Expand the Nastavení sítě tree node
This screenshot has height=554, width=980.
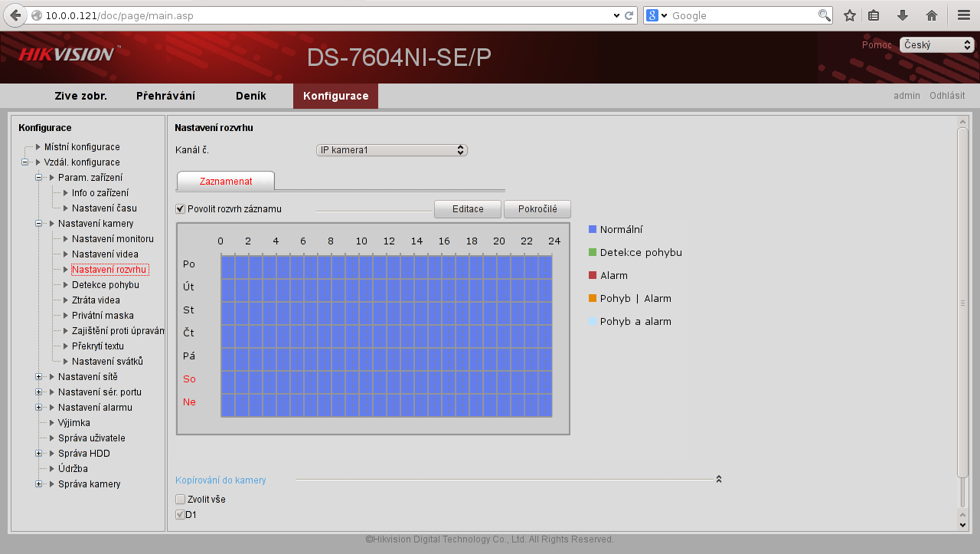[x=39, y=376]
